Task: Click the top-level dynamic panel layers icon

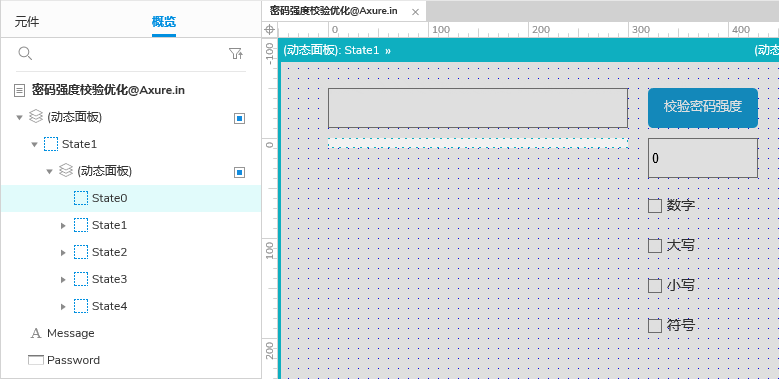Action: pyautogui.click(x=36, y=117)
